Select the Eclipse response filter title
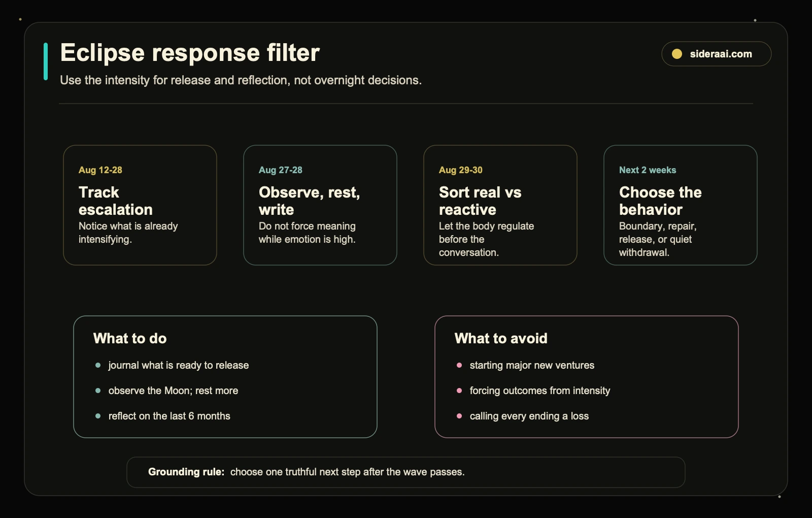The width and height of the screenshot is (812, 518). click(x=190, y=53)
